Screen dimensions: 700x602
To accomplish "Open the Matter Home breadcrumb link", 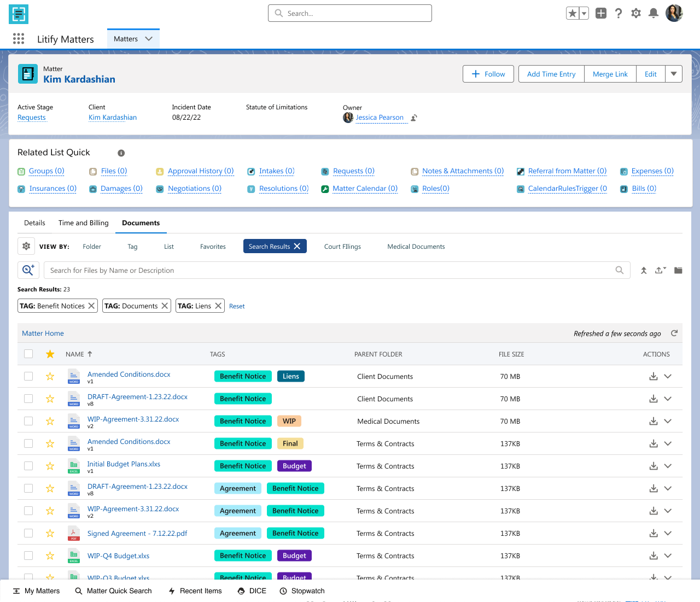I will tap(43, 333).
